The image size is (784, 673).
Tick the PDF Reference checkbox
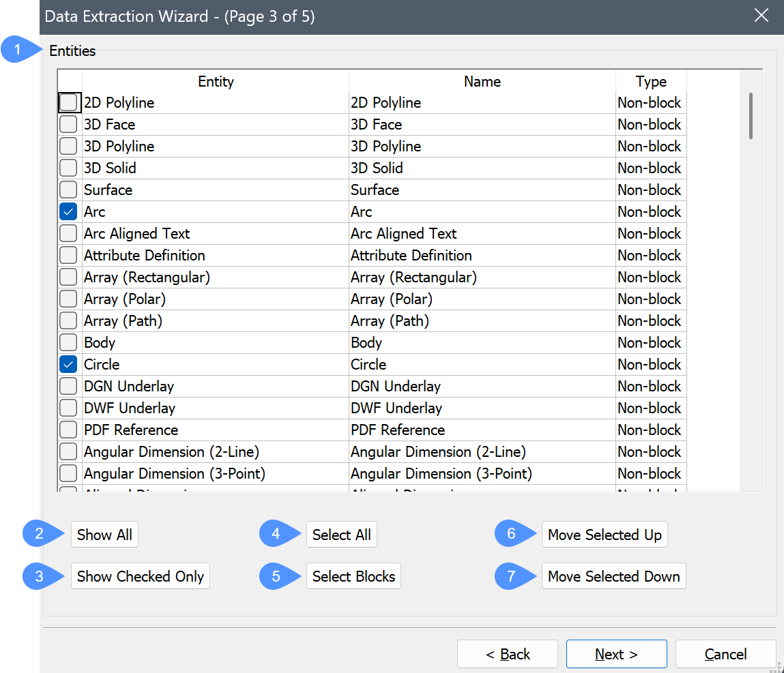(x=68, y=430)
